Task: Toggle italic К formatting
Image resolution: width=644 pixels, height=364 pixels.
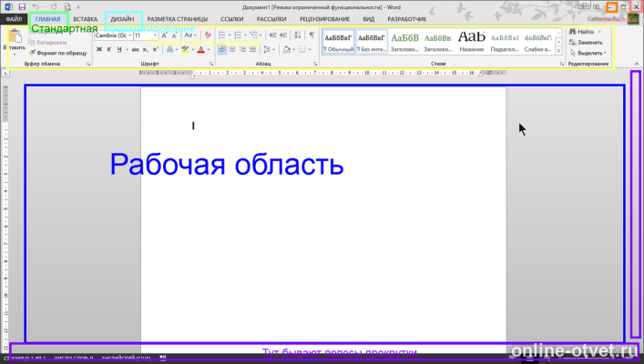Action: pos(108,50)
